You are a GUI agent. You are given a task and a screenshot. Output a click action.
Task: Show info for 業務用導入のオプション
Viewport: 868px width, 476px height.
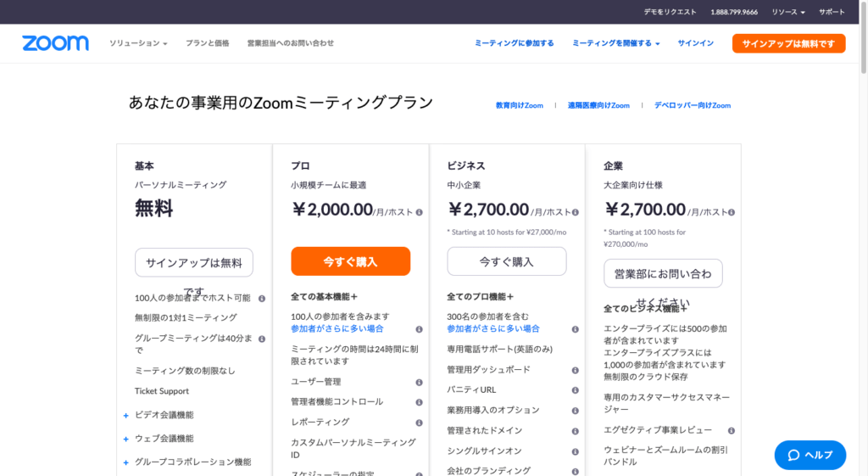click(x=576, y=411)
